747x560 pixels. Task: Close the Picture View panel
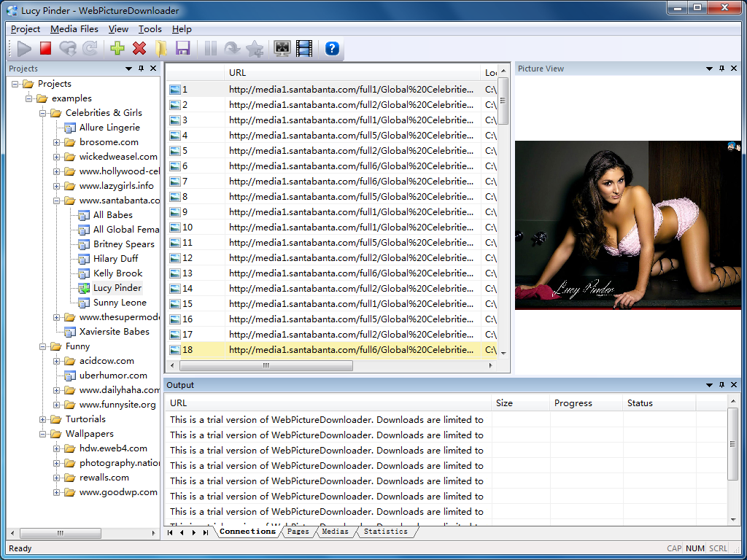coord(734,69)
